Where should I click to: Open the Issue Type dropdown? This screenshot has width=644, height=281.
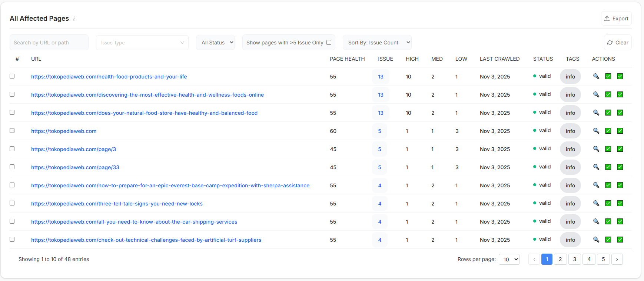pyautogui.click(x=142, y=43)
